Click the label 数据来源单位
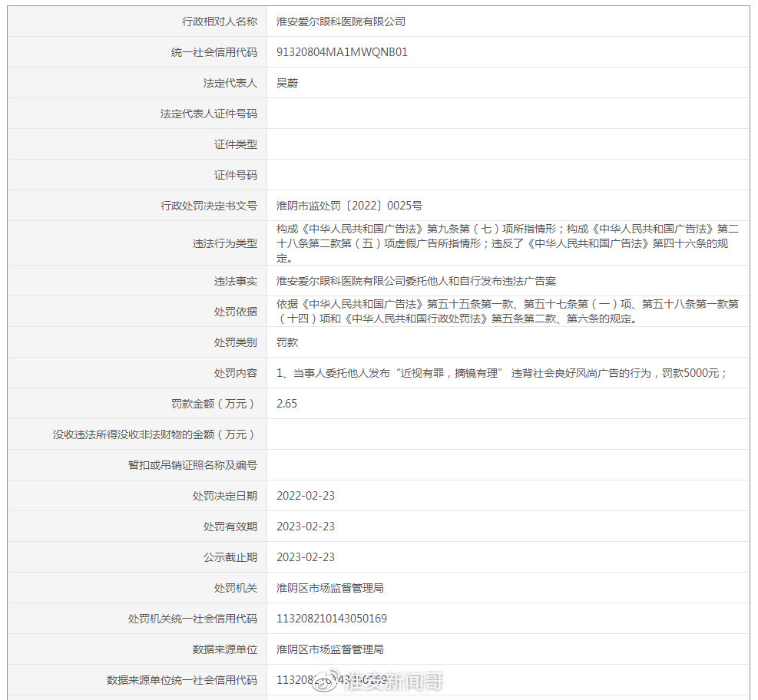758x700 pixels. pos(225,649)
